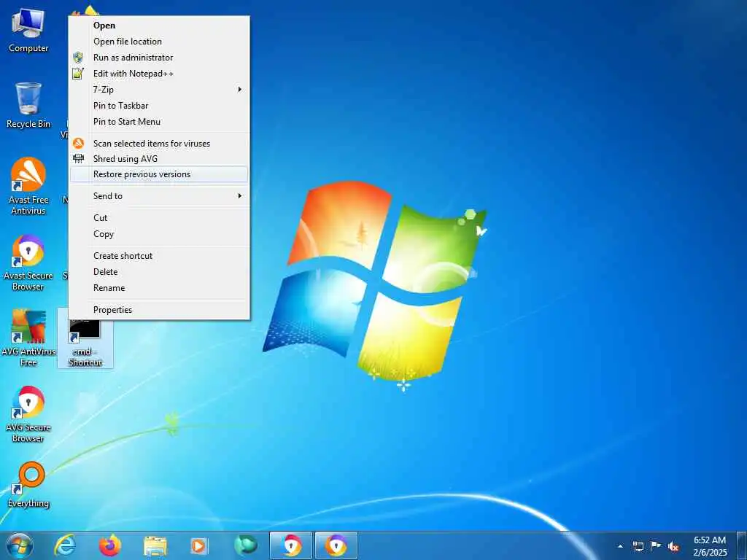Click the muted volume tray icon
The width and height of the screenshot is (747, 560).
click(x=673, y=547)
